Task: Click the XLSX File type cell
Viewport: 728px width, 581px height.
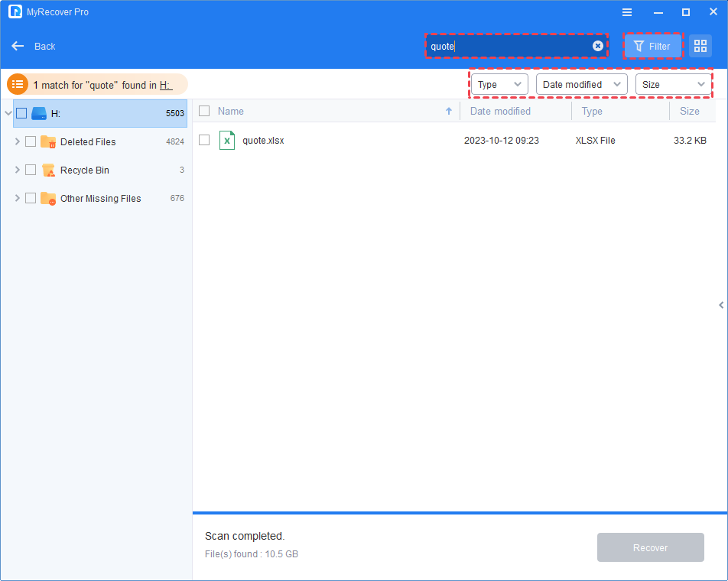Action: pyautogui.click(x=595, y=140)
